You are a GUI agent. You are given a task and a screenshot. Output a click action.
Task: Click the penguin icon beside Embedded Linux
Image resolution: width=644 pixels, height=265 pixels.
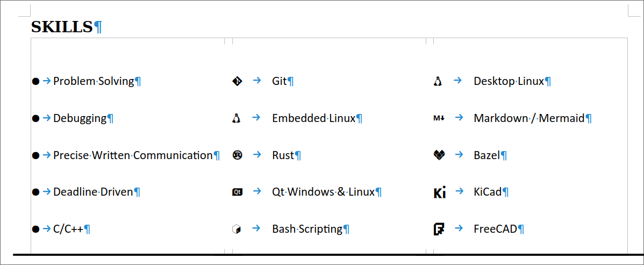pos(236,118)
